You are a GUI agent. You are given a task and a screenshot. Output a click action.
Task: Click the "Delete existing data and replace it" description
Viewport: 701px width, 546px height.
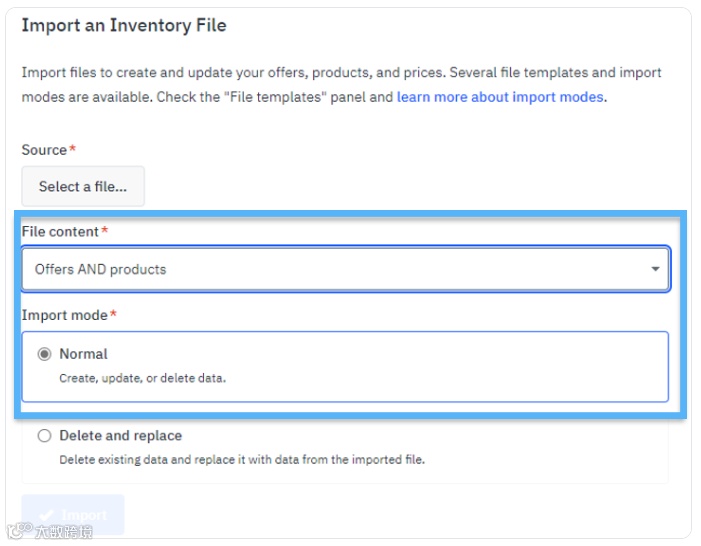[241, 460]
